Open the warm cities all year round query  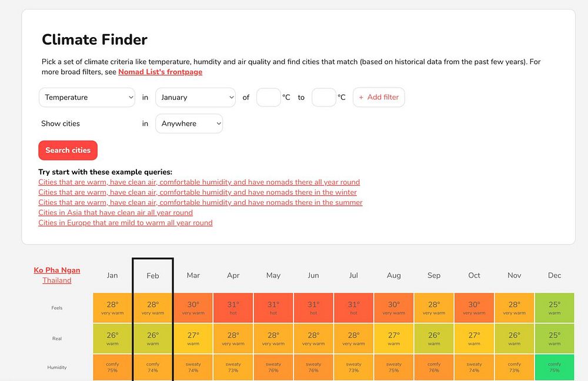click(x=199, y=182)
